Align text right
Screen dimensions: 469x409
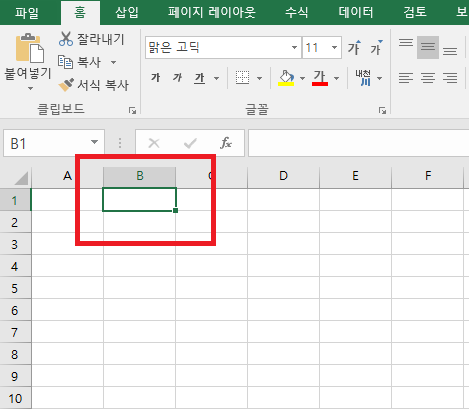(450, 78)
